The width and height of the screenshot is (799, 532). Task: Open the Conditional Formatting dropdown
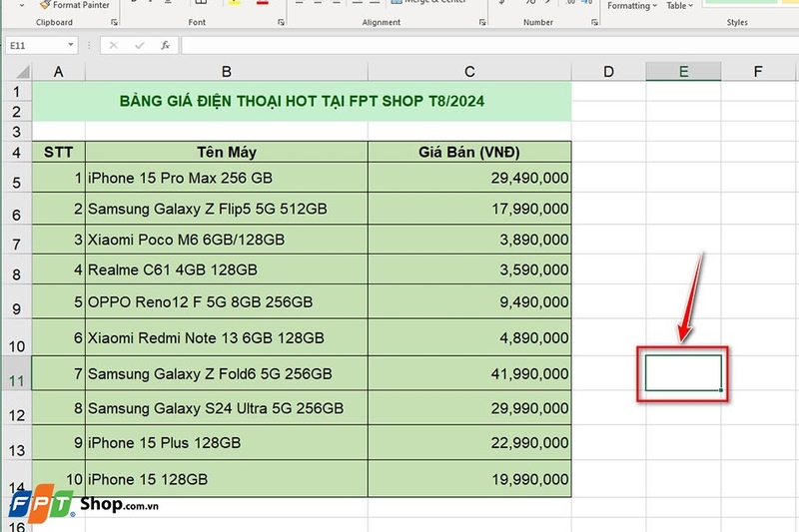tap(632, 6)
